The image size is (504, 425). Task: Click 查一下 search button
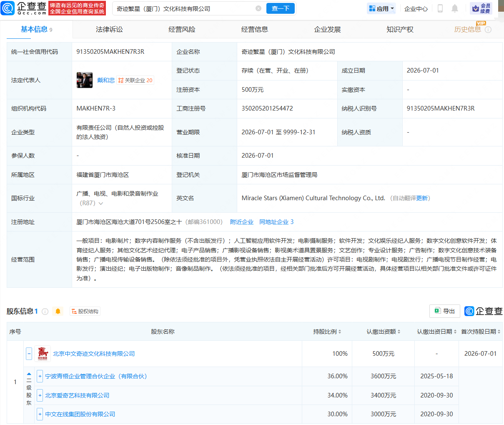tap(281, 8)
